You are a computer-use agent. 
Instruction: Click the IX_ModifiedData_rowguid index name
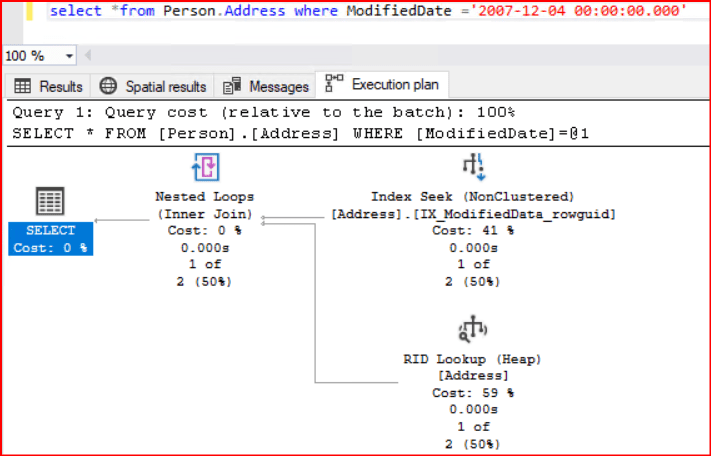click(474, 214)
